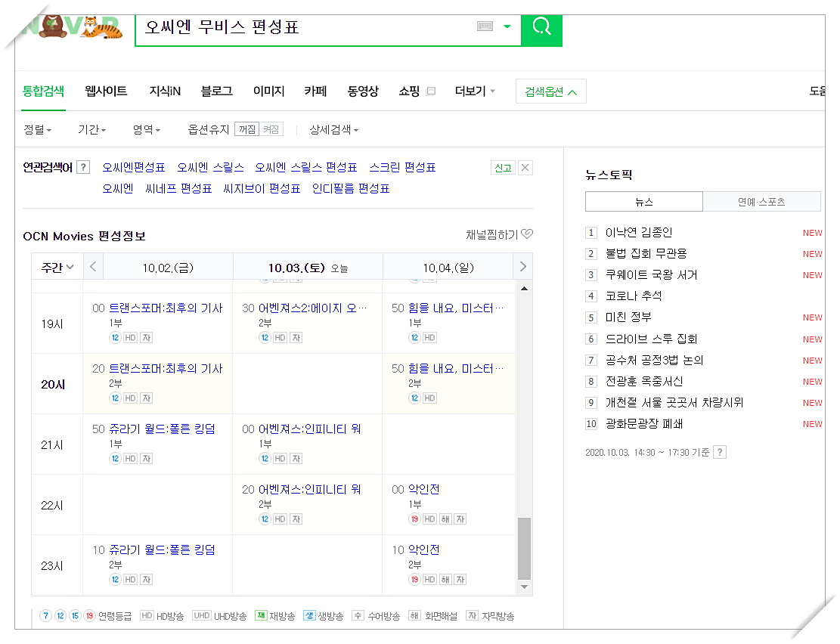Open the on-screen keyboard icon in search box
The width and height of the screenshot is (840, 644).
tap(485, 26)
